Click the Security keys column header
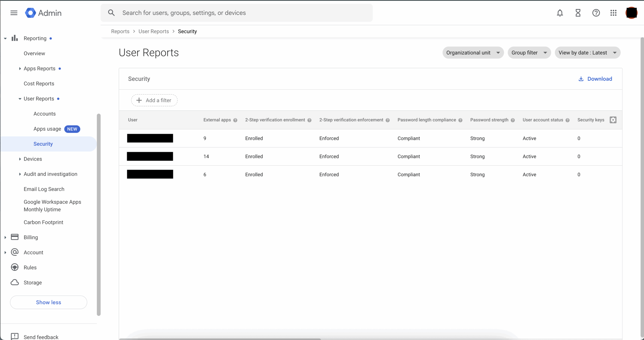Image resolution: width=644 pixels, height=340 pixels. point(591,120)
